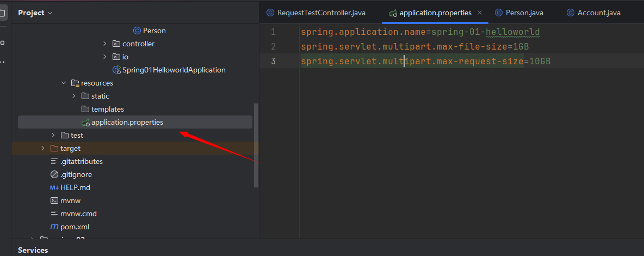This screenshot has width=644, height=256.
Task: Click line number 1 in the gutter
Action: [273, 32]
